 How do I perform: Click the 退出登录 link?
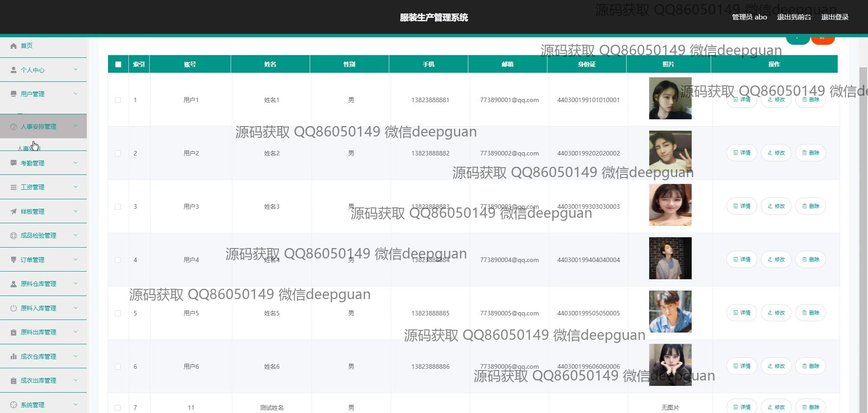click(x=835, y=17)
